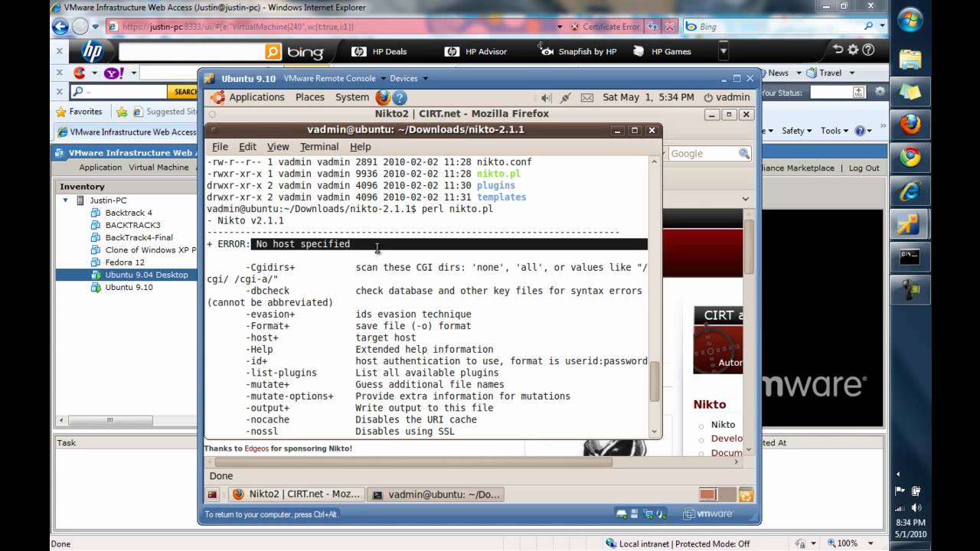The image size is (980, 551).
Task: Launch Google Chrome from Windows taskbar
Action: pos(910,158)
